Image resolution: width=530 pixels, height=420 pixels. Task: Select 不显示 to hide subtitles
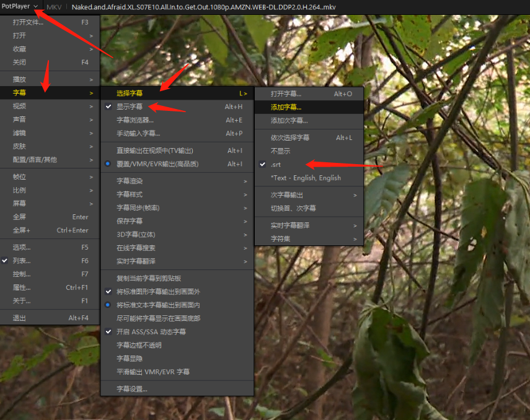click(280, 151)
